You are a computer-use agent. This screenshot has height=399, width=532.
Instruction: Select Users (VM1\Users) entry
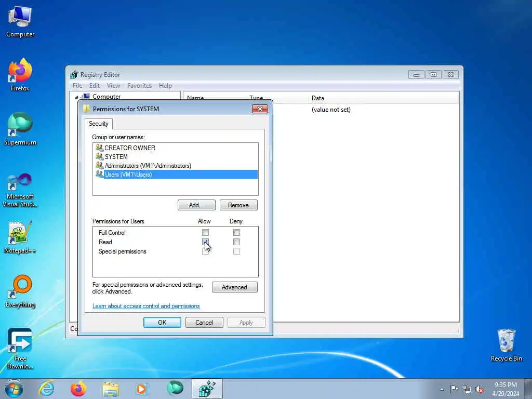pyautogui.click(x=175, y=175)
